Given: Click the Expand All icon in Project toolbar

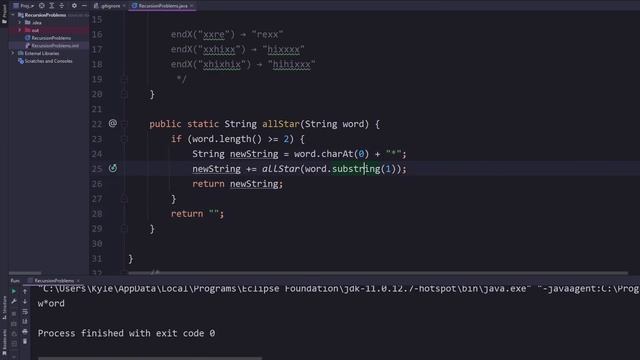Looking at the screenshot, I should [52, 6].
